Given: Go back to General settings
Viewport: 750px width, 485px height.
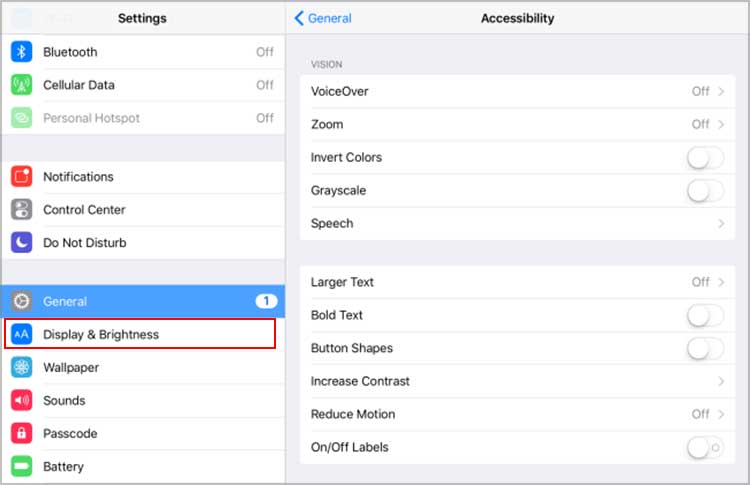Looking at the screenshot, I should click(x=323, y=18).
